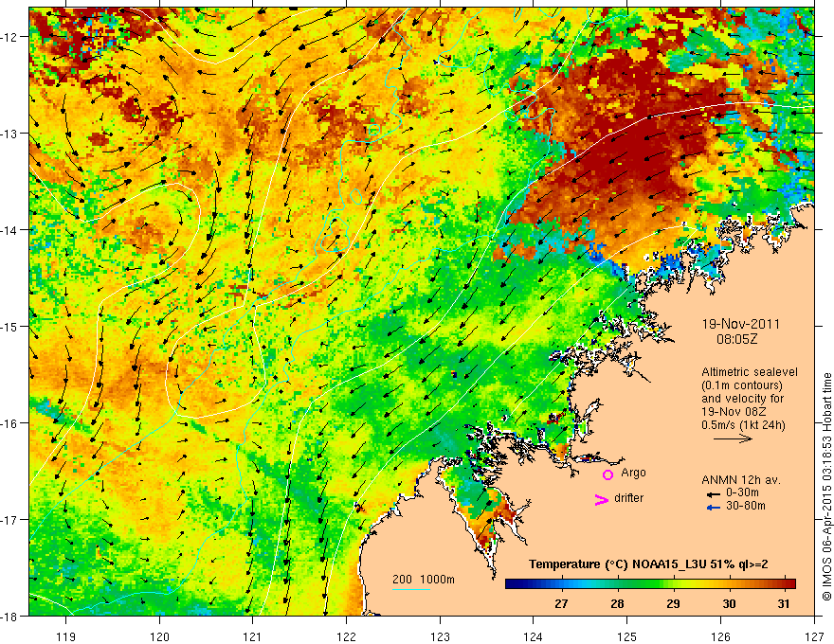
Task: Click the latitude axis label -17
Action: (x=10, y=520)
